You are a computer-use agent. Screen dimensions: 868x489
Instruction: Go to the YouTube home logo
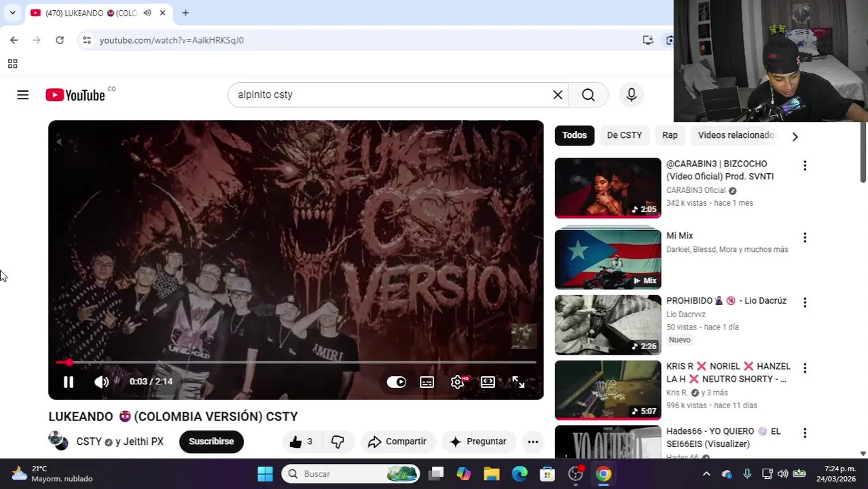(x=75, y=95)
